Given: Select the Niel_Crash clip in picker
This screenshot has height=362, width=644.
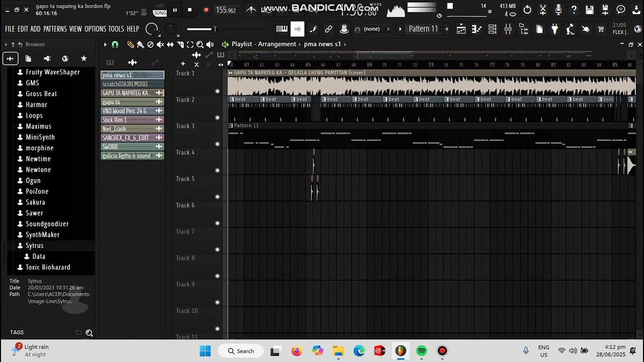Looking at the screenshot, I should pos(132,129).
